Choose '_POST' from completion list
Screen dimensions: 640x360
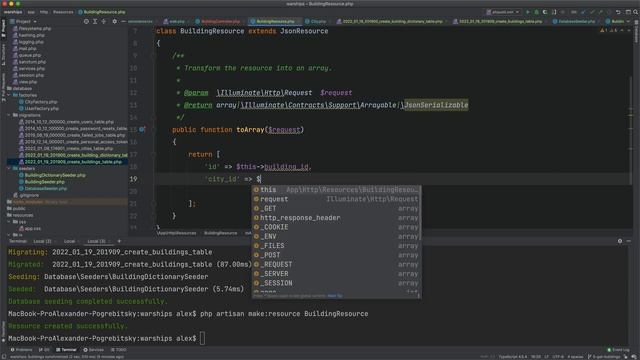(x=336, y=255)
